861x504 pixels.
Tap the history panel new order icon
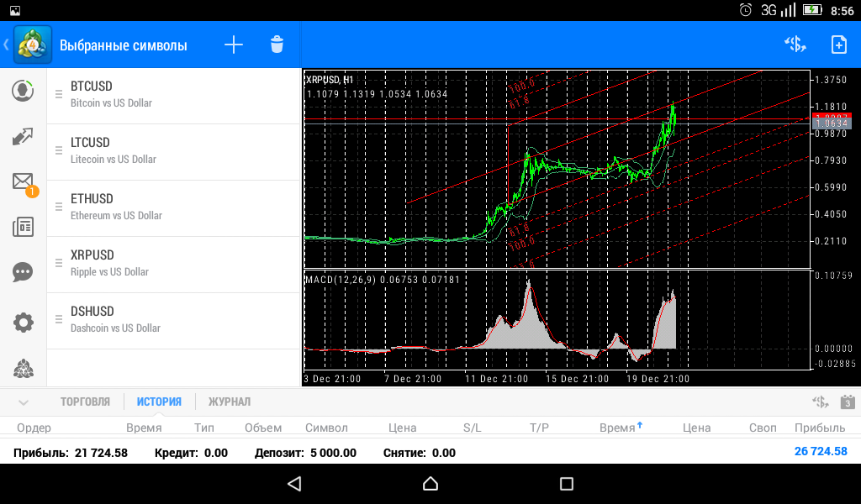tap(820, 402)
